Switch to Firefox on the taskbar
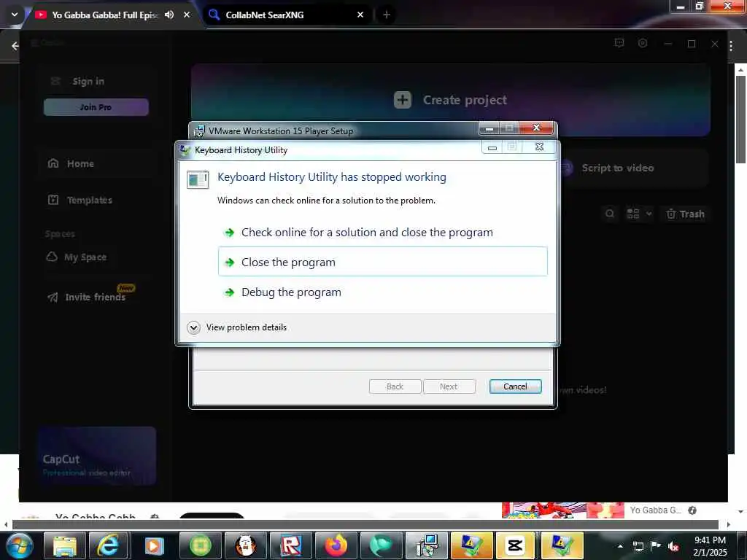 coord(336,545)
